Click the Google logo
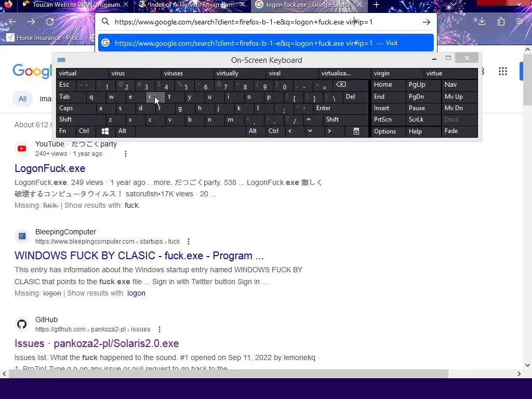This screenshot has height=399, width=532. pos(32,71)
